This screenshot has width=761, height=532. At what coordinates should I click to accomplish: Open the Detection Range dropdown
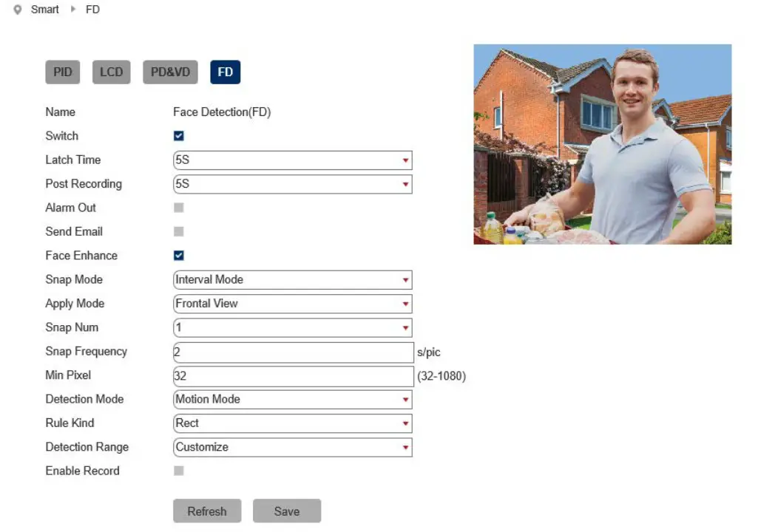pyautogui.click(x=293, y=447)
